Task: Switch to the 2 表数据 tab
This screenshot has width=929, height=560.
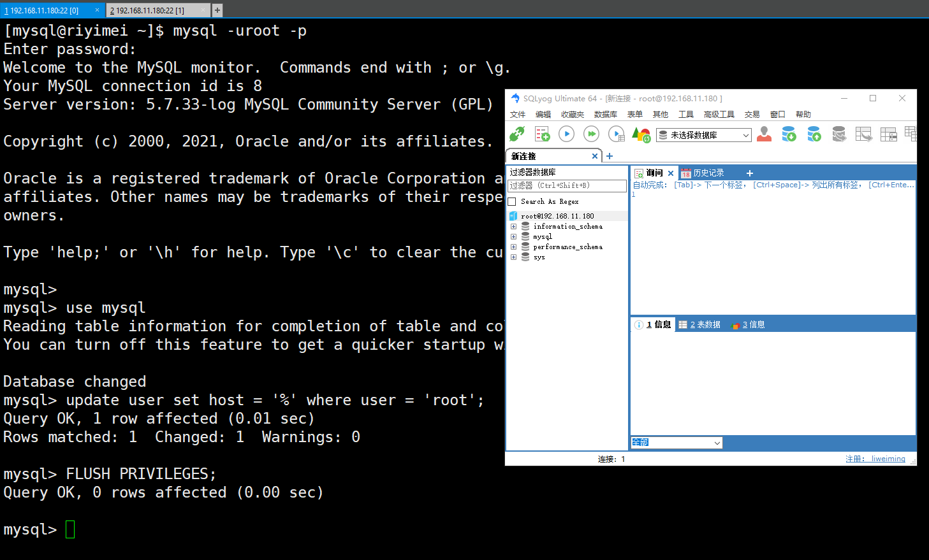Action: pos(699,325)
